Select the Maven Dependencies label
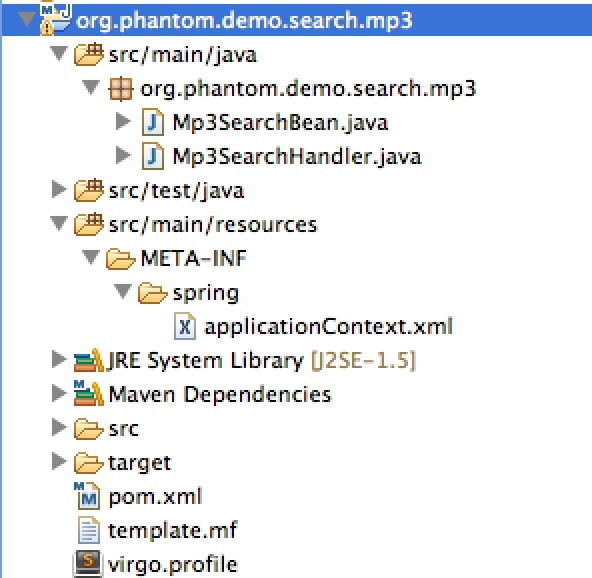 220,395
